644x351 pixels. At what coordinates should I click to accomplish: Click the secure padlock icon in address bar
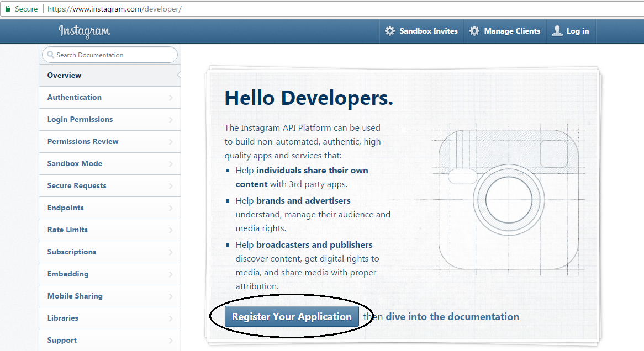7,9
